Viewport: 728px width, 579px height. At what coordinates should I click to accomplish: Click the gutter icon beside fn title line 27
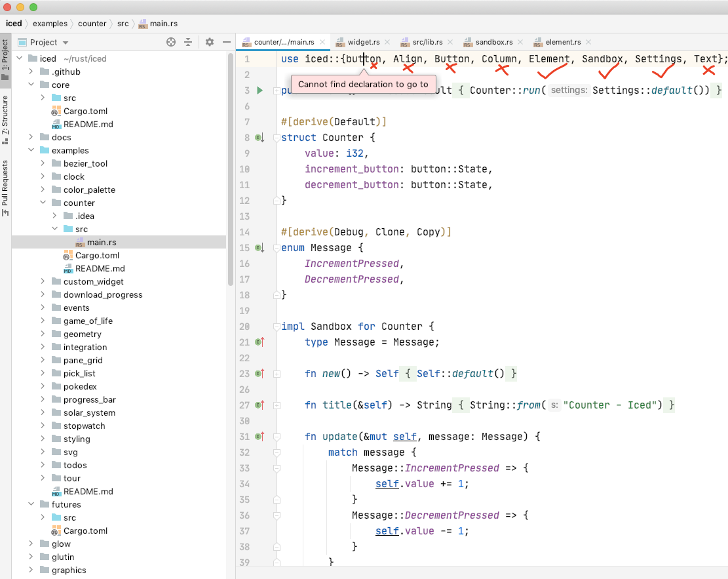[259, 405]
